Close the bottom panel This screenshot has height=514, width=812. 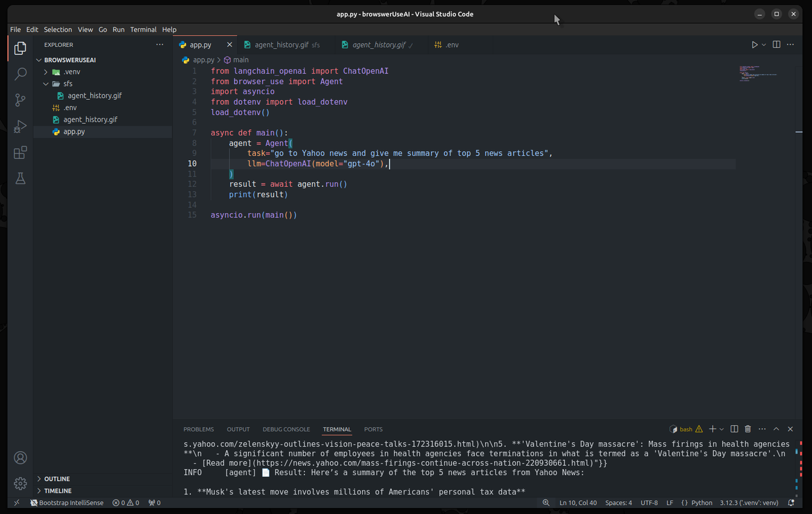(790, 429)
